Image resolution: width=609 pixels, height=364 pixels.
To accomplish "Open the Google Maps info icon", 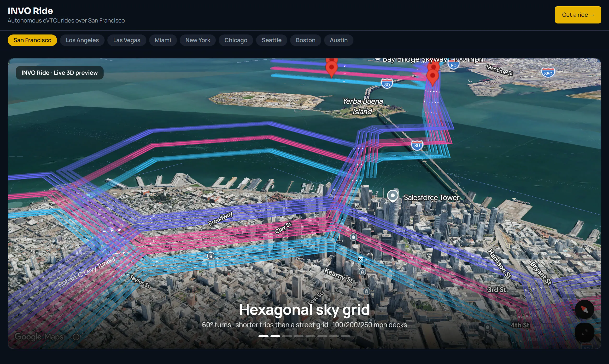I will pyautogui.click(x=76, y=337).
